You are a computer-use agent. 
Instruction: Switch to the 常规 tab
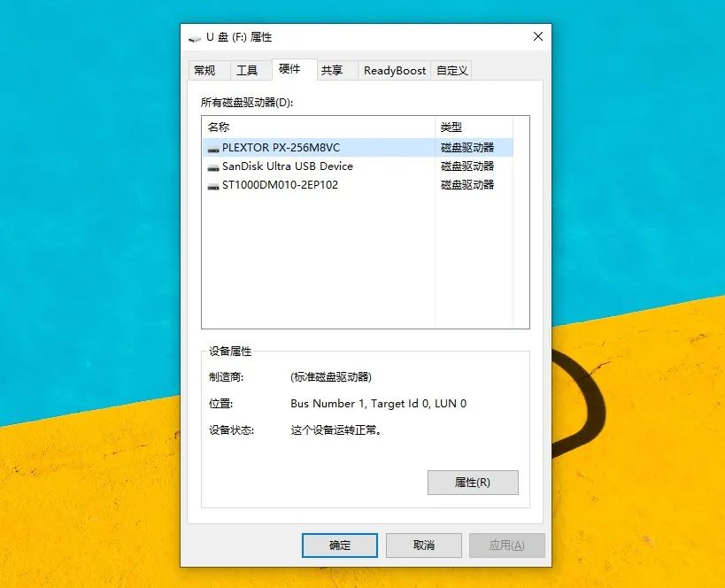(x=204, y=70)
